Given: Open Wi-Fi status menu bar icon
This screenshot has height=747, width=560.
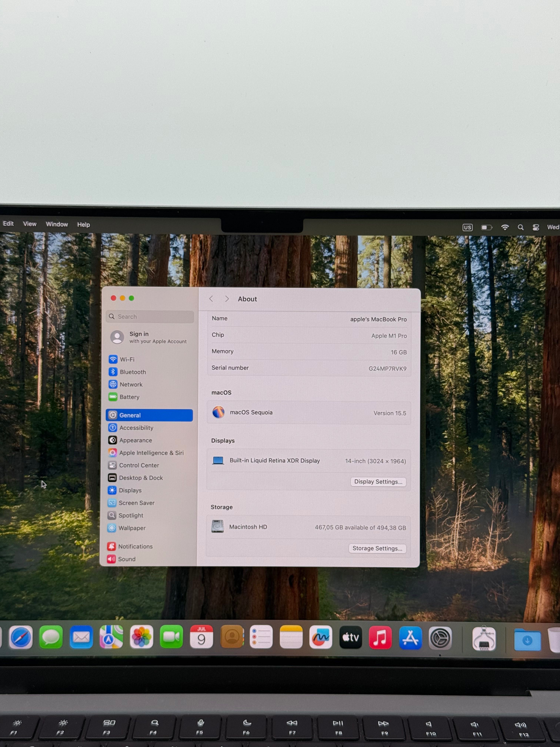Looking at the screenshot, I should tap(505, 227).
